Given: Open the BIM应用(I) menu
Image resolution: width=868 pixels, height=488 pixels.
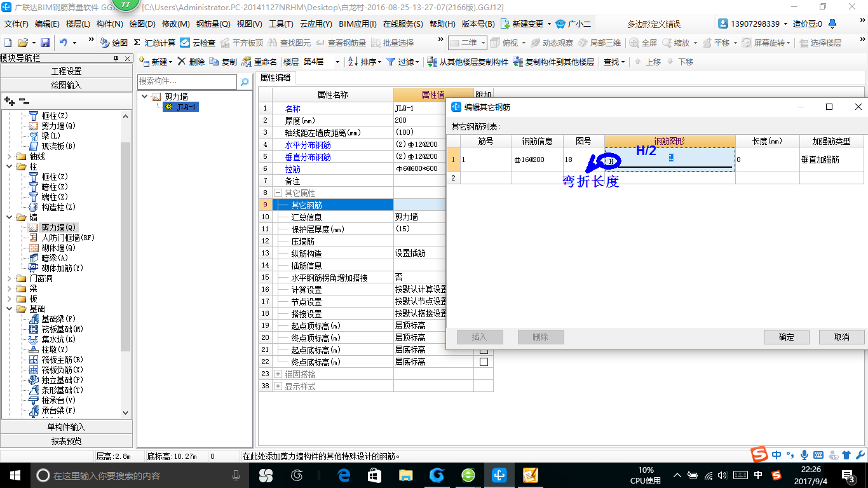Looking at the screenshot, I should (358, 24).
